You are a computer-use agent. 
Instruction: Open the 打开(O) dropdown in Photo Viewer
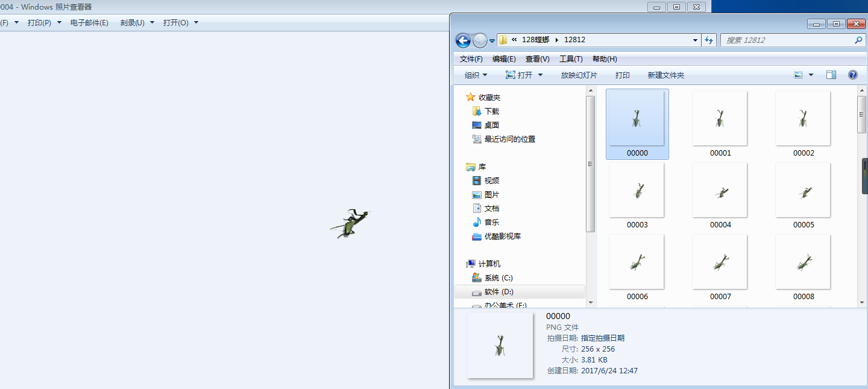(x=181, y=23)
